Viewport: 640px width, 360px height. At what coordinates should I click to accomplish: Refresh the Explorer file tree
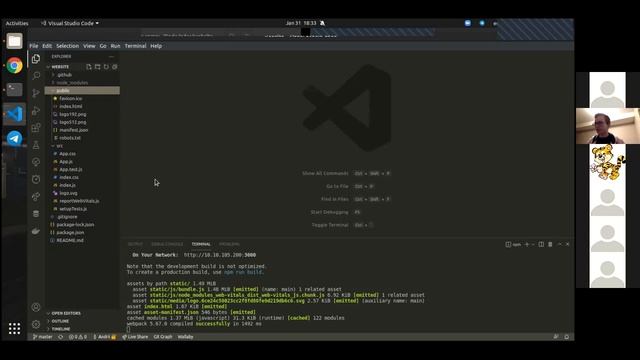106,67
